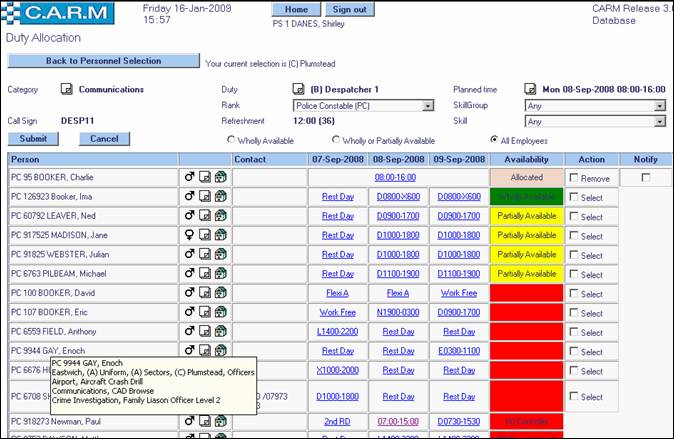Click the green availability cell for Ima Booker
The width and height of the screenshot is (674, 439).
point(526,197)
